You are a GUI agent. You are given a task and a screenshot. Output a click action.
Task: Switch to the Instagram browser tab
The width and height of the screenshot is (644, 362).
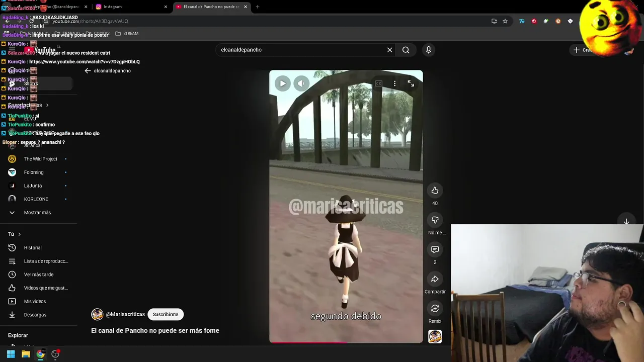[x=131, y=7]
